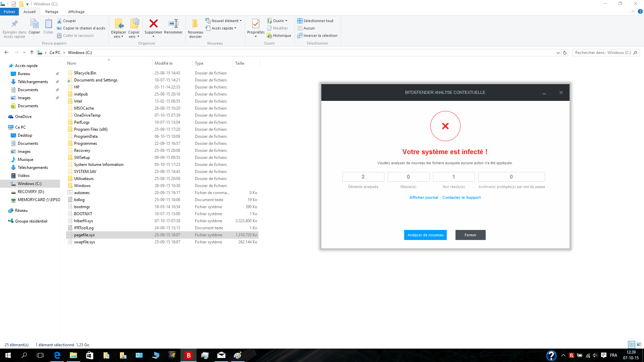644x362 pixels.
Task: Show hidden system tray icons
Action: [x=563, y=355]
